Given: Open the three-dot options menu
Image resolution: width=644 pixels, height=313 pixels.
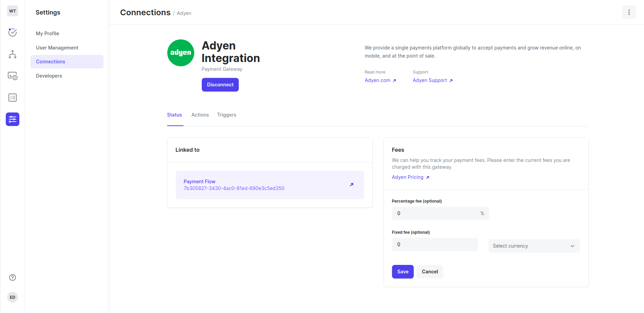Looking at the screenshot, I should pyautogui.click(x=629, y=12).
